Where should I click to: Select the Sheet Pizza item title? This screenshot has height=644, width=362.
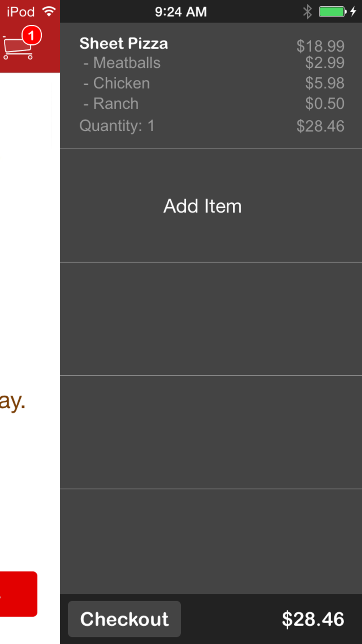coord(124,43)
